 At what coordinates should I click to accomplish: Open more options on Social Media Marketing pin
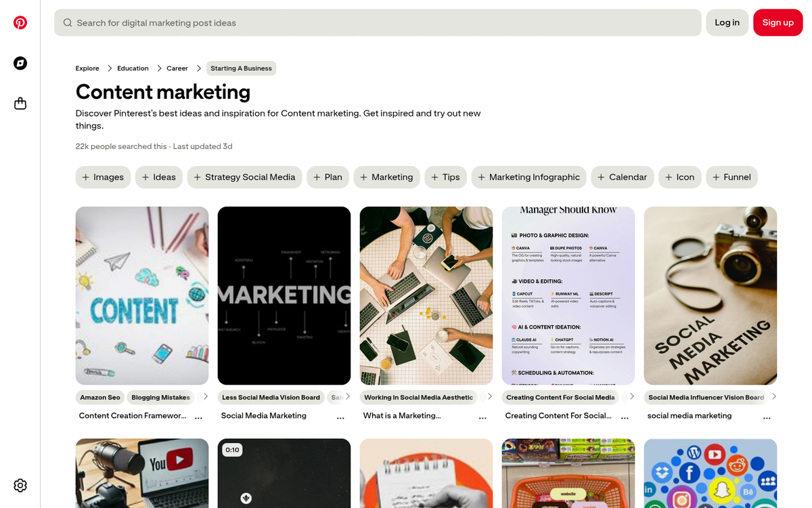(340, 419)
